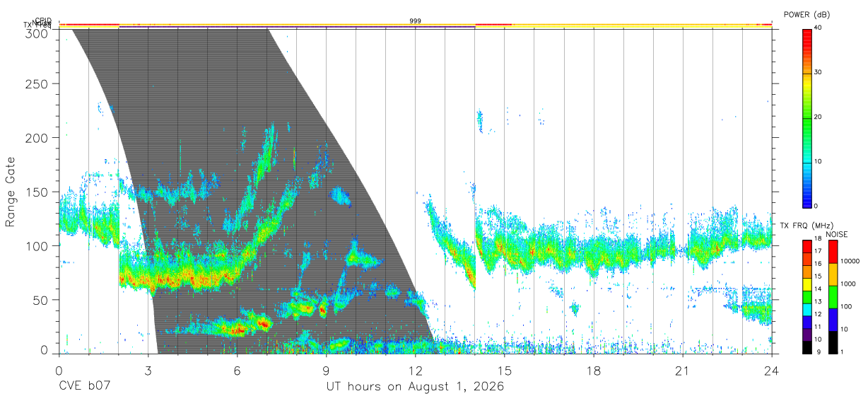The width and height of the screenshot is (868, 401).
Task: Click the x-axis tick label '12'
Action: (416, 371)
